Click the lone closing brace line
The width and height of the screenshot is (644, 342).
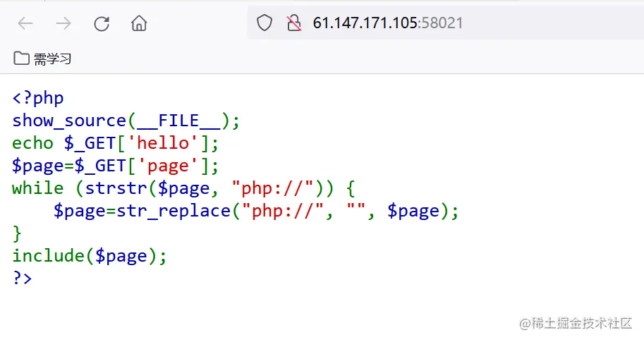[17, 233]
